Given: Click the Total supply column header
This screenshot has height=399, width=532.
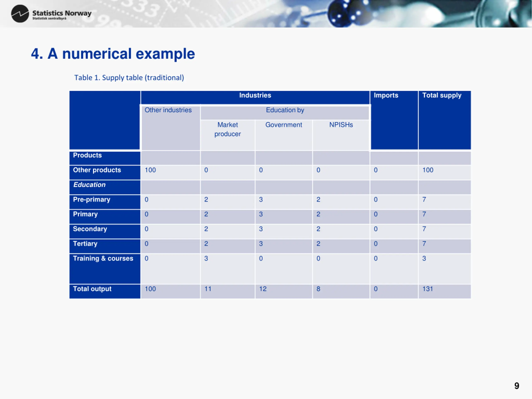Looking at the screenshot, I should click(x=445, y=120).
